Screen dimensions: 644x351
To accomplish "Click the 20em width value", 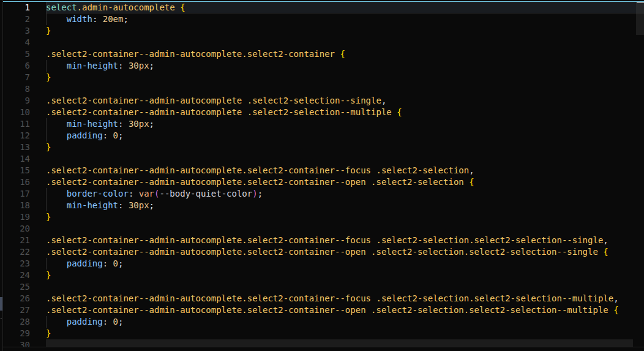I will 115,19.
